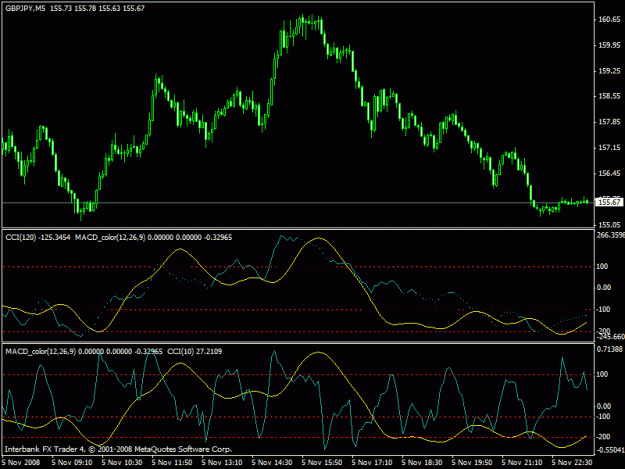Click the 5 Nov 22:30 time label
Screen dimensions: 625x469
pyautogui.click(x=572, y=463)
